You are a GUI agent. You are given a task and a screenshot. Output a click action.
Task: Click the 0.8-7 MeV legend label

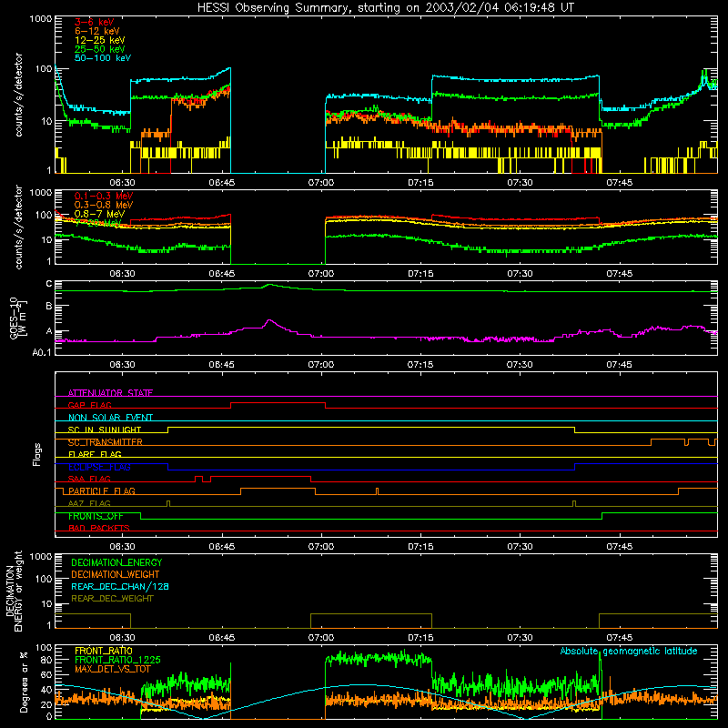tap(99, 214)
